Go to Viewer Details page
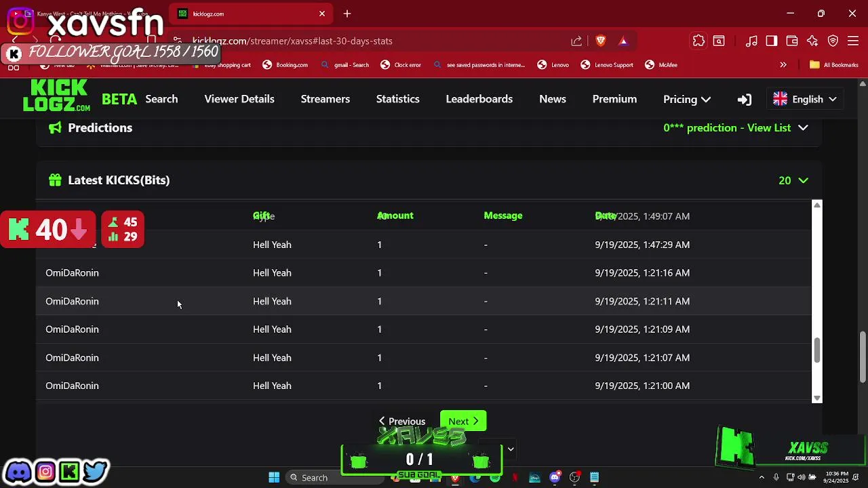 coord(239,99)
